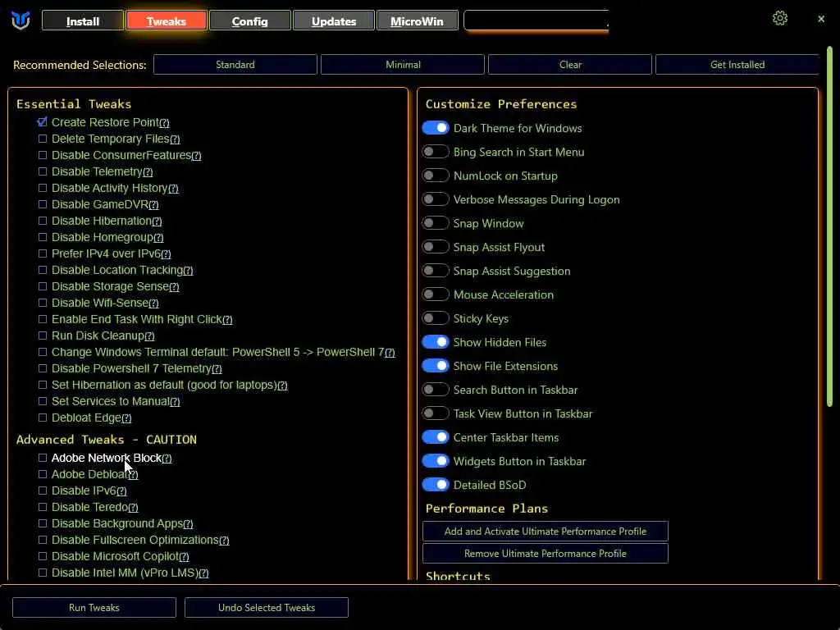Enable NumLock on Startup toggle
Screen dimensions: 840x630
click(x=435, y=176)
